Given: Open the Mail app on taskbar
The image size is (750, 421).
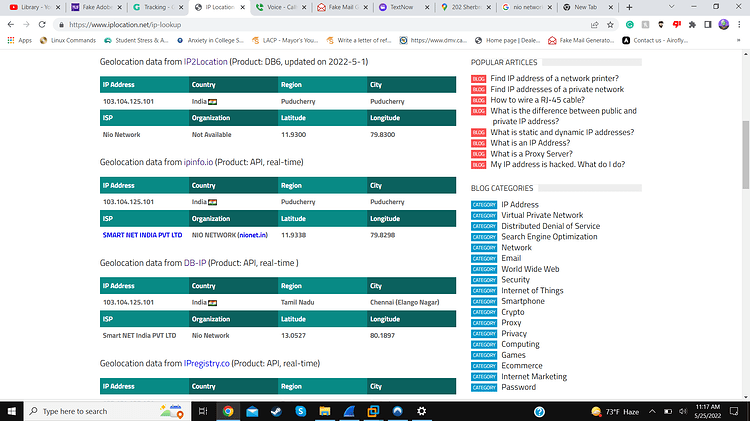Looking at the screenshot, I should point(252,411).
